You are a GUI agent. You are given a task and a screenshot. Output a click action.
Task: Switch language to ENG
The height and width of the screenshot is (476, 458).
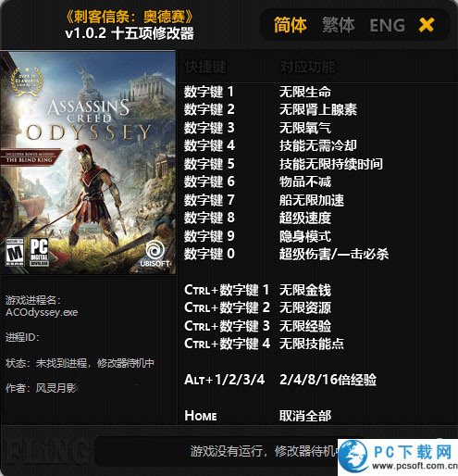point(387,25)
